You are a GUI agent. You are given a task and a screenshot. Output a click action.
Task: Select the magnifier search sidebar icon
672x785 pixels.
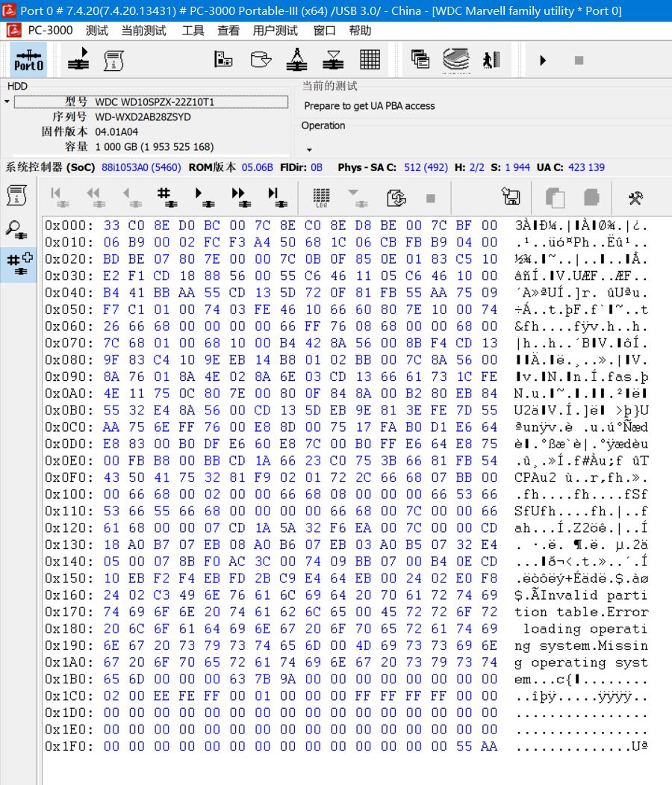pyautogui.click(x=16, y=230)
